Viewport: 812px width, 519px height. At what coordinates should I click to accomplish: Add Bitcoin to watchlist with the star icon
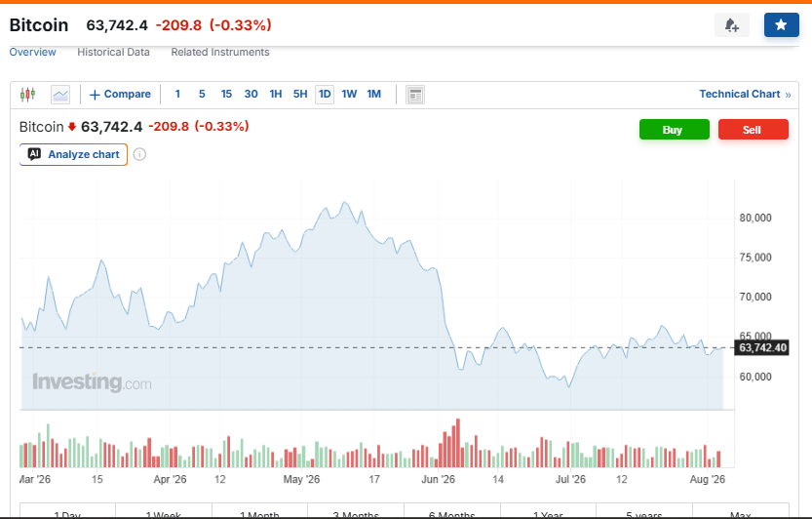pyautogui.click(x=782, y=25)
